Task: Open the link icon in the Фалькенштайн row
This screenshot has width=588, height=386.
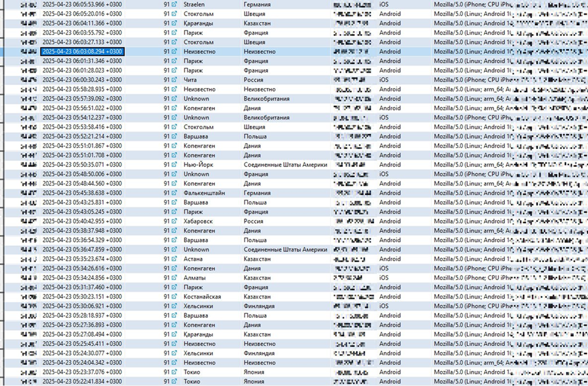Action: [174, 193]
